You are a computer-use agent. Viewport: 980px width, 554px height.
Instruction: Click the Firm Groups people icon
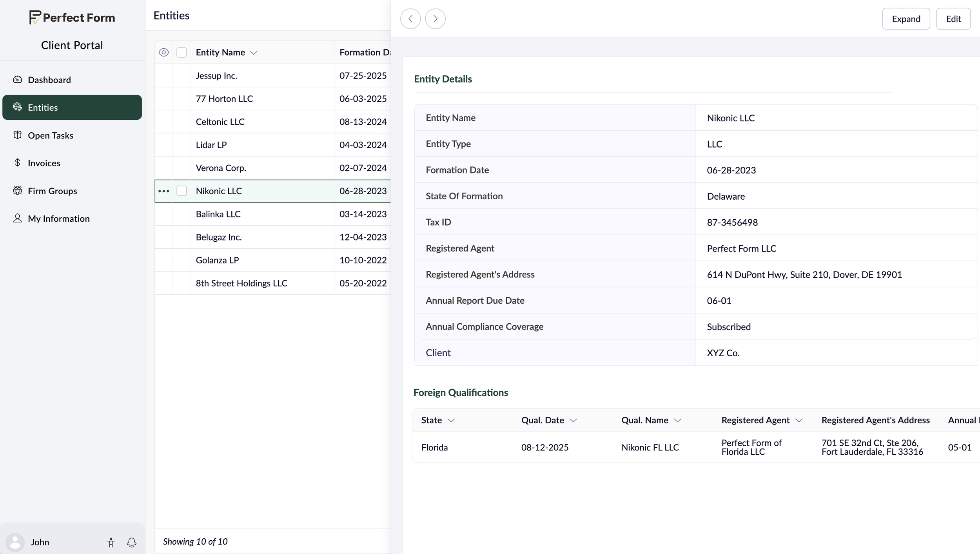point(17,190)
